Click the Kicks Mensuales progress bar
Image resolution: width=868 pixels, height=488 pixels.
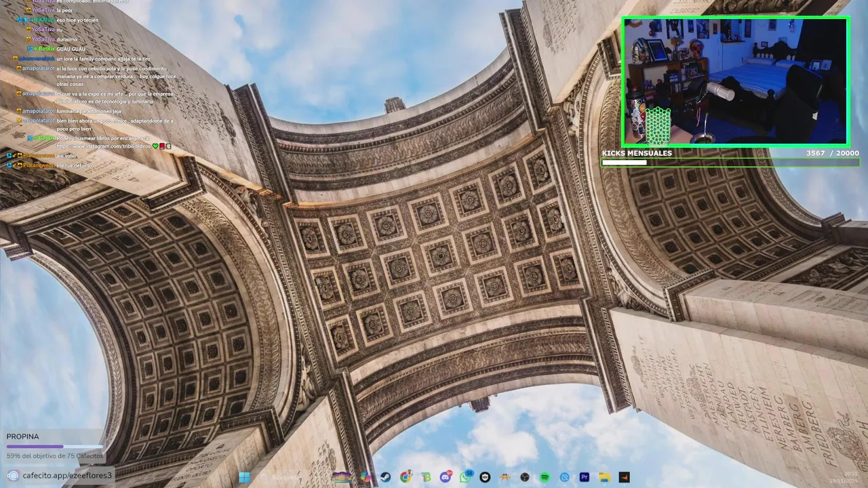[x=730, y=163]
